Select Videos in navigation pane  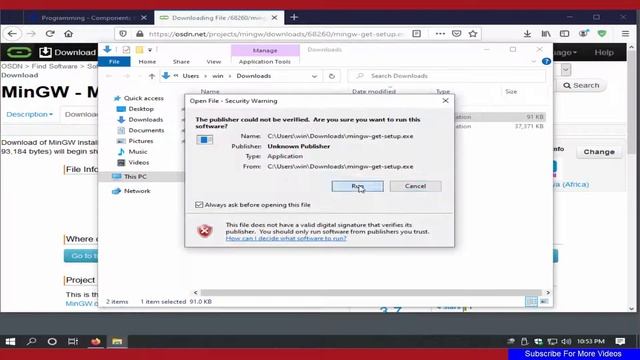[x=138, y=162]
